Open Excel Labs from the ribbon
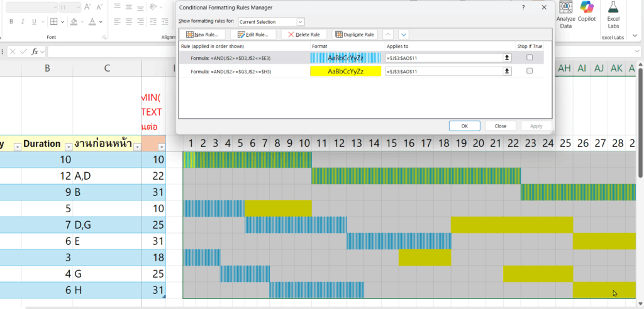This screenshot has height=309, width=644. coord(613,15)
